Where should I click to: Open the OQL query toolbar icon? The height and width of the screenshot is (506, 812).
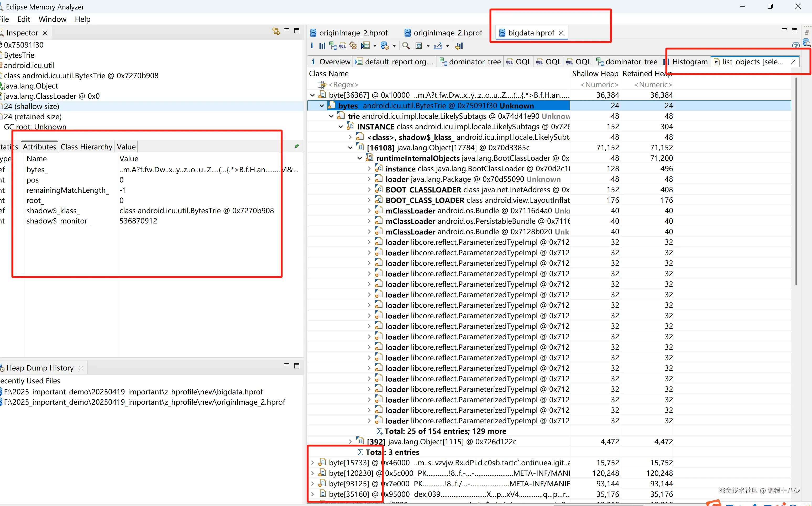point(343,46)
